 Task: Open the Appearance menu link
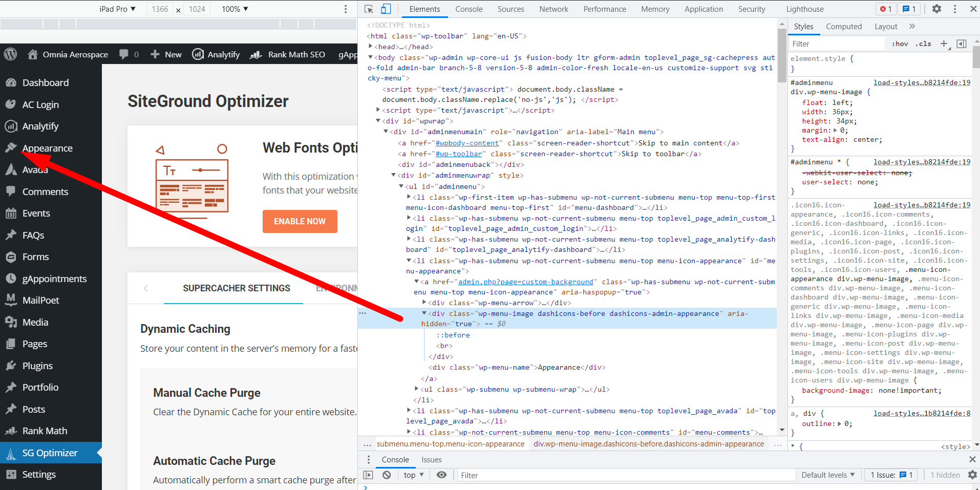(x=48, y=148)
